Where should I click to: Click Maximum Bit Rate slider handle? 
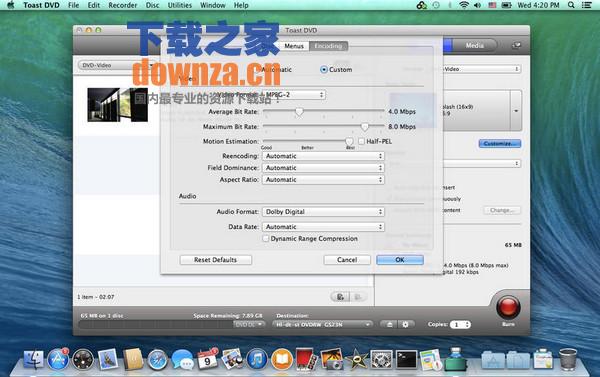pos(365,127)
